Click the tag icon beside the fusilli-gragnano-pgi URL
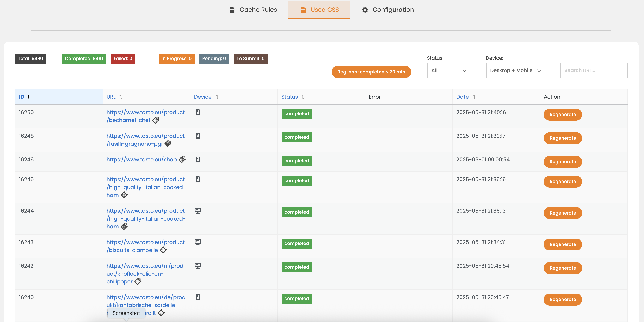The width and height of the screenshot is (644, 322). click(168, 144)
